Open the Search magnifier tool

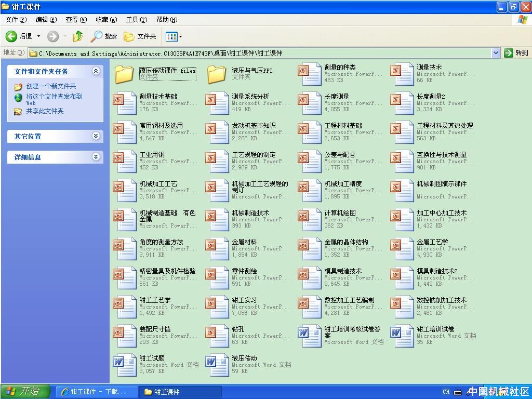click(x=97, y=36)
